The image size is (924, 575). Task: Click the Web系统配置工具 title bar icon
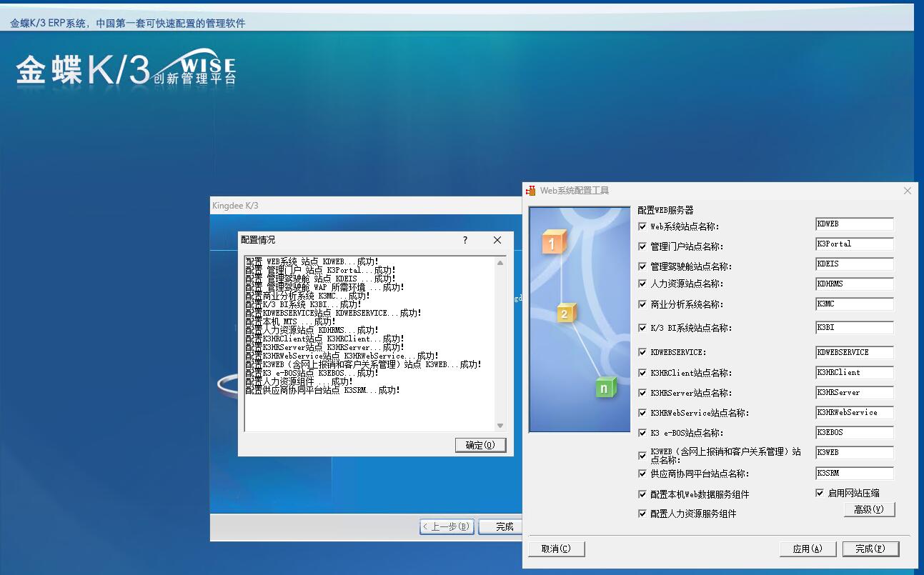[x=531, y=191]
